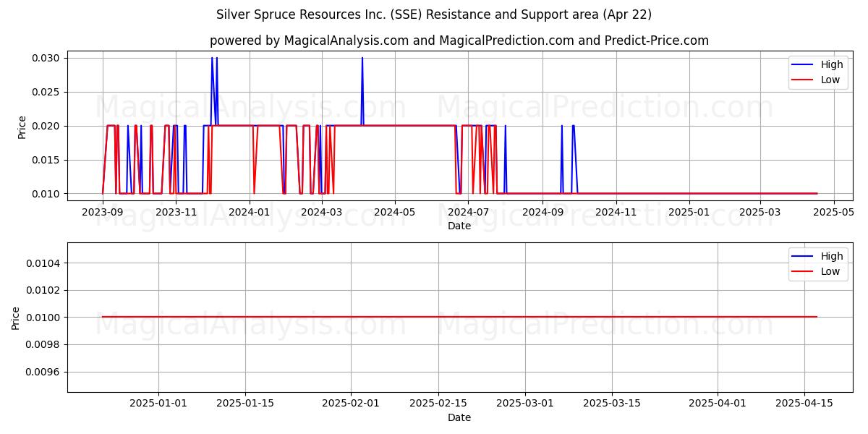The height and width of the screenshot is (434, 868).
Task: Click the bottom chart 'Date' axis label
Action: point(459,417)
